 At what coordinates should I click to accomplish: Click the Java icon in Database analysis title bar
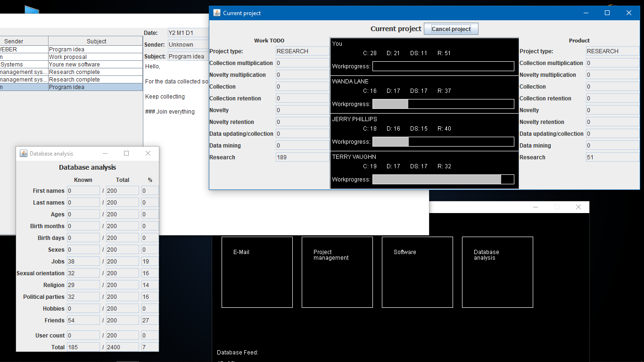[24, 153]
